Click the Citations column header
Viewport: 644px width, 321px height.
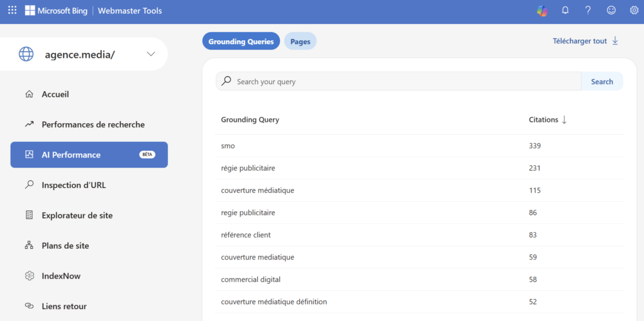point(543,120)
